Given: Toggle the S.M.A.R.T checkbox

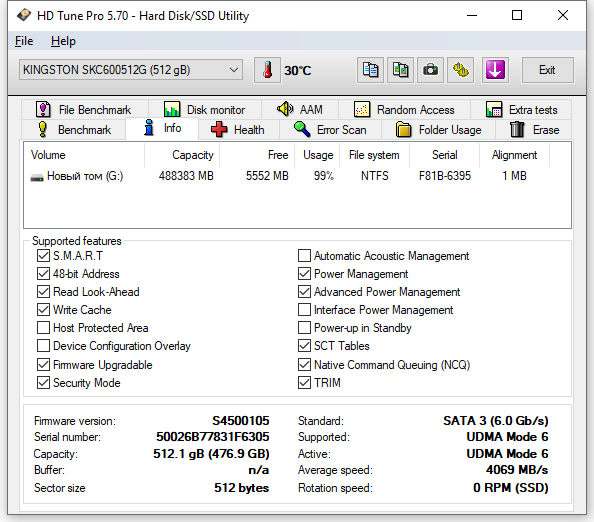Looking at the screenshot, I should click(43, 256).
